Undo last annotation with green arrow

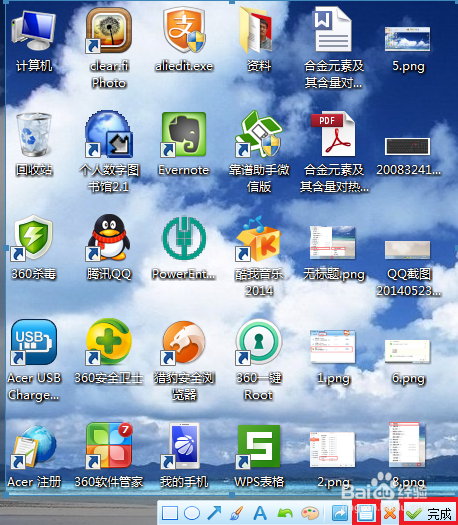285,513
